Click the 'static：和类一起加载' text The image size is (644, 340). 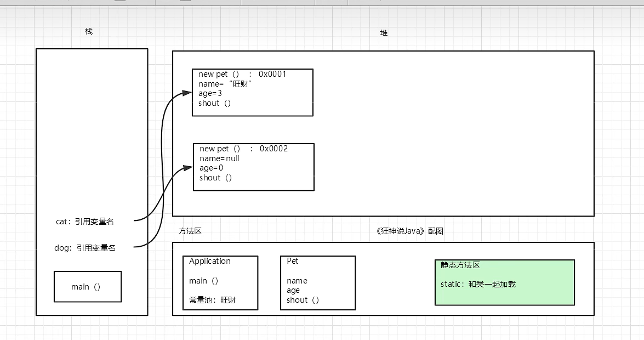[478, 284]
